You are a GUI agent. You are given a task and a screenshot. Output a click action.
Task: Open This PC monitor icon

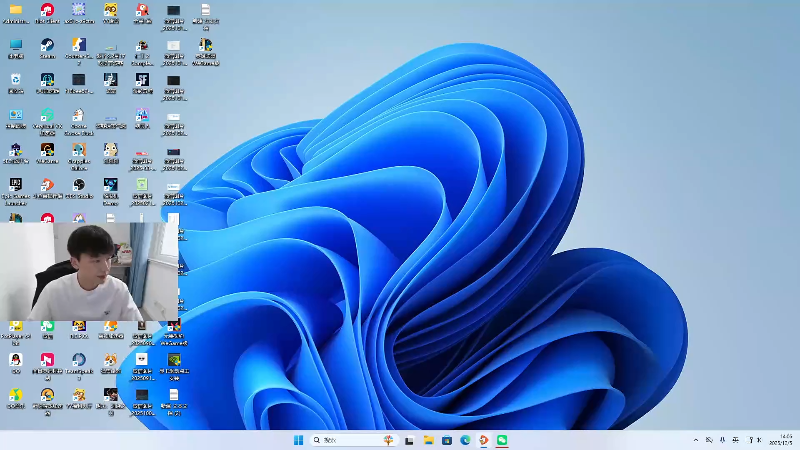click(16, 45)
